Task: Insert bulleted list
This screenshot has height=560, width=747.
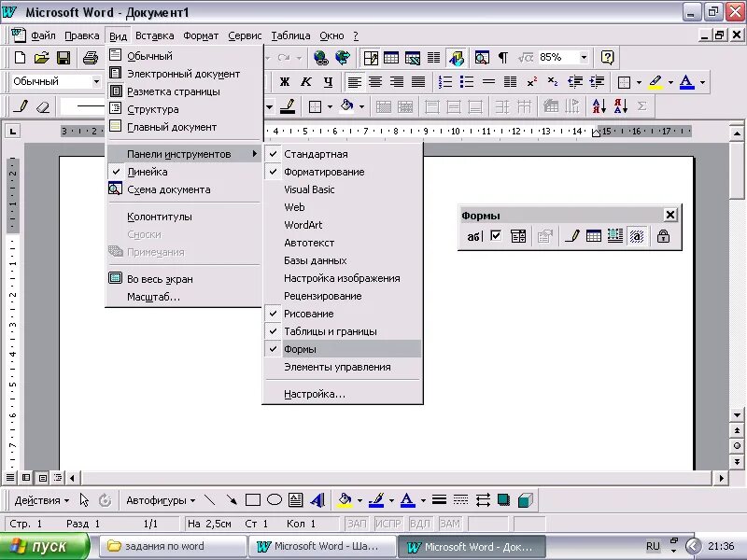Action: 466,82
